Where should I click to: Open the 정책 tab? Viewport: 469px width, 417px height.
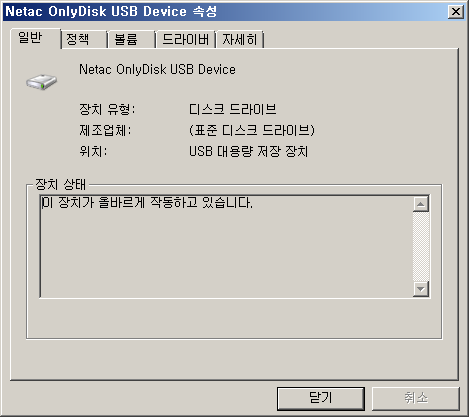pyautogui.click(x=84, y=40)
